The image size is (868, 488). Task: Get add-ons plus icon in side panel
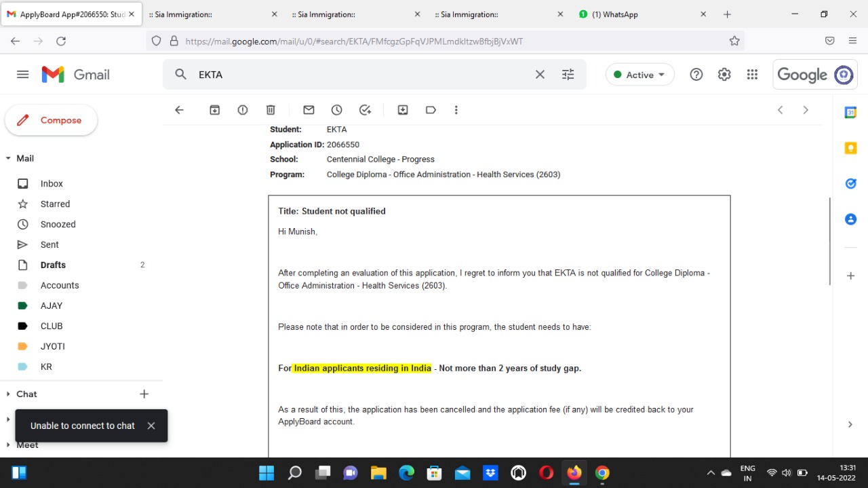pyautogui.click(x=850, y=276)
